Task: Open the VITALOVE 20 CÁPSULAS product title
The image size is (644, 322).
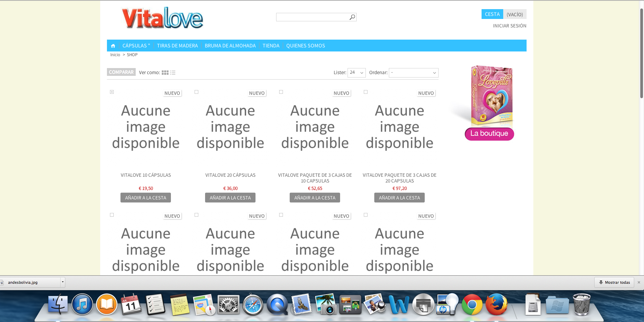Action: coord(230,175)
